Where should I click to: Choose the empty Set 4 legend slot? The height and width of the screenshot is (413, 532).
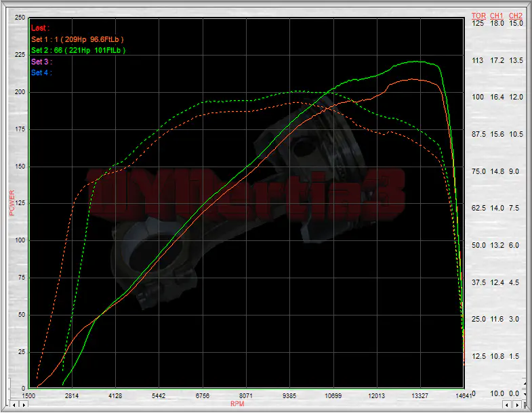pyautogui.click(x=41, y=72)
